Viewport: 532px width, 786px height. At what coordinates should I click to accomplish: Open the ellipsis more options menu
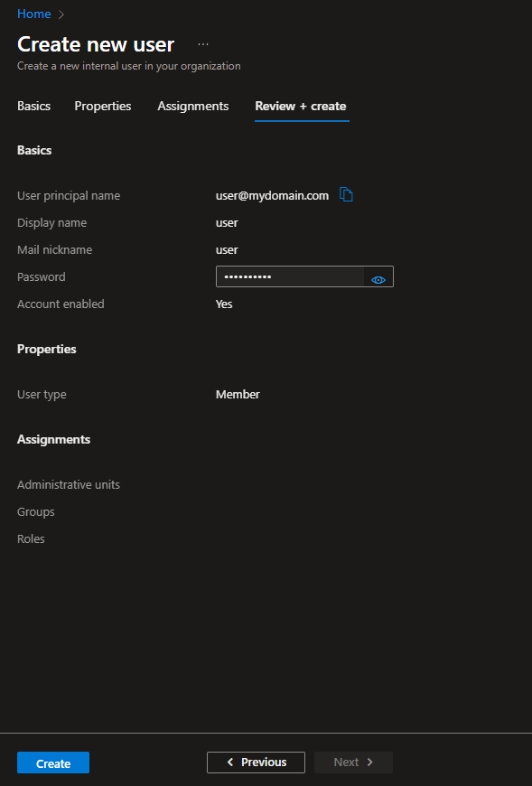pos(203,44)
